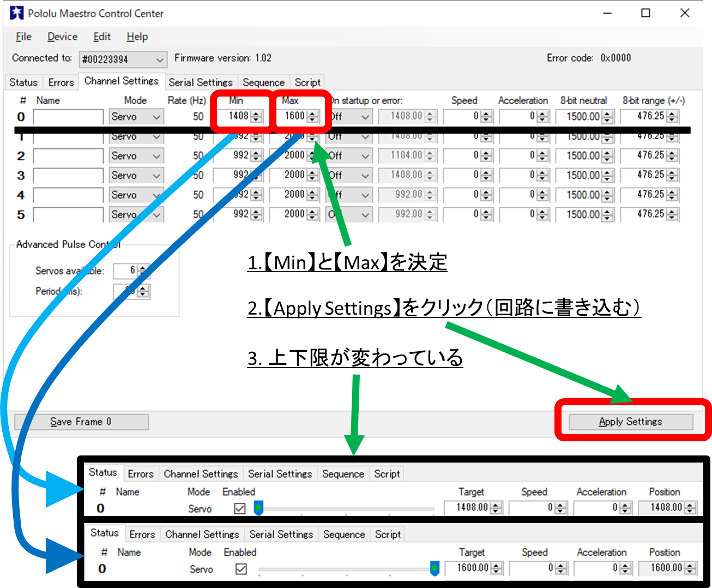The image size is (712, 588).
Task: Click the Acceleration field for channel 0
Action: [518, 116]
